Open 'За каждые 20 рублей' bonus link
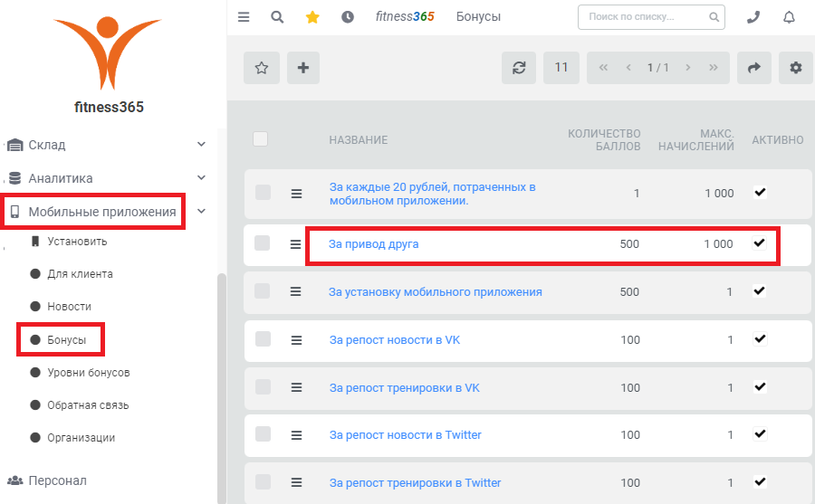The width and height of the screenshot is (815, 504). (x=433, y=194)
